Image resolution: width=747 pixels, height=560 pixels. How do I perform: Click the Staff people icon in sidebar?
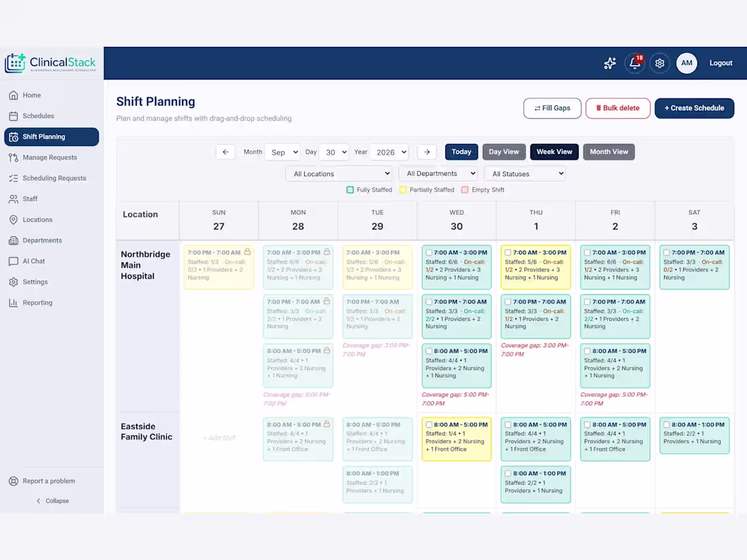(14, 199)
